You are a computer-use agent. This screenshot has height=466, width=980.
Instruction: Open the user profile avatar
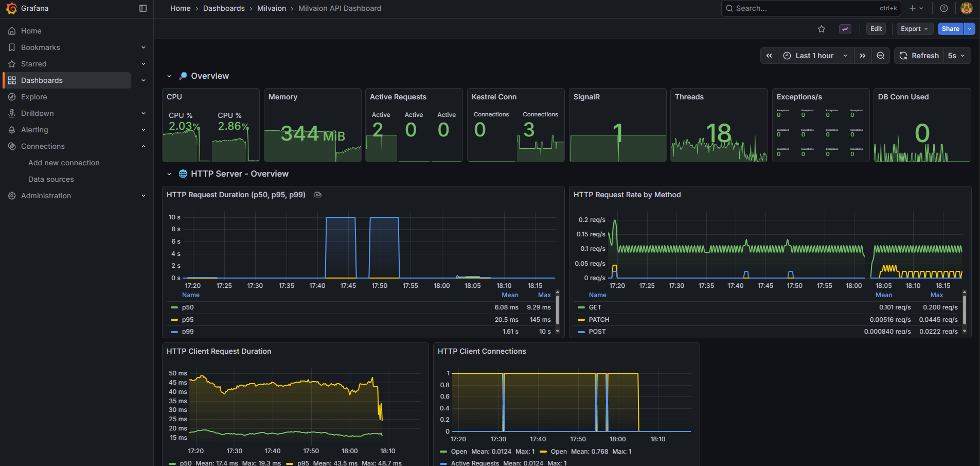click(x=967, y=8)
